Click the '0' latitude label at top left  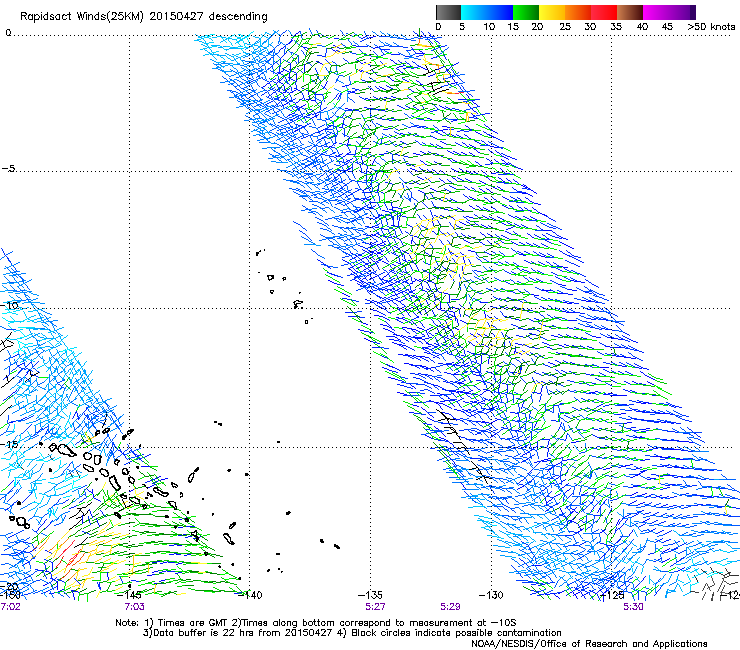click(8, 33)
